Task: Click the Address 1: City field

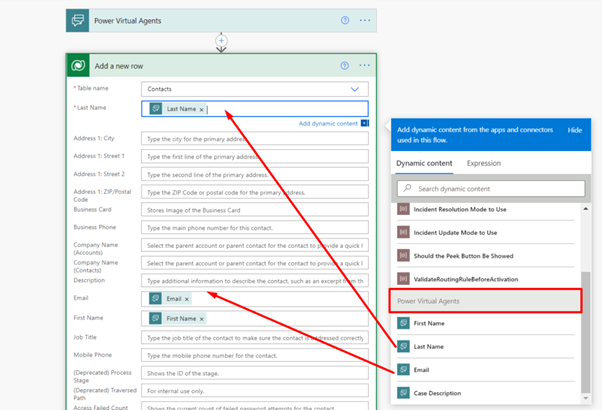Action: coord(255,139)
